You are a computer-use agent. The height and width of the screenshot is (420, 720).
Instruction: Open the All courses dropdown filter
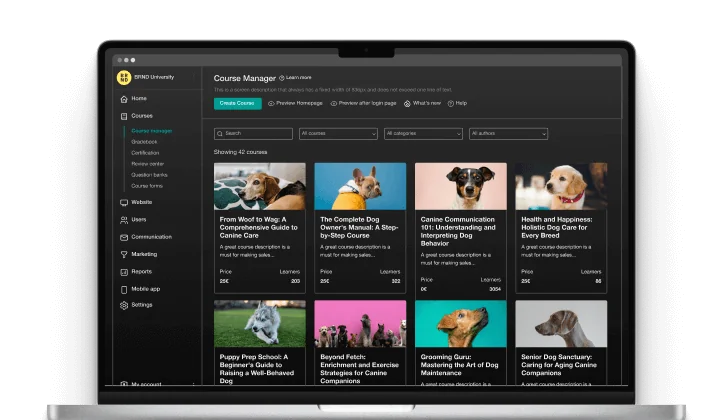[x=338, y=133]
